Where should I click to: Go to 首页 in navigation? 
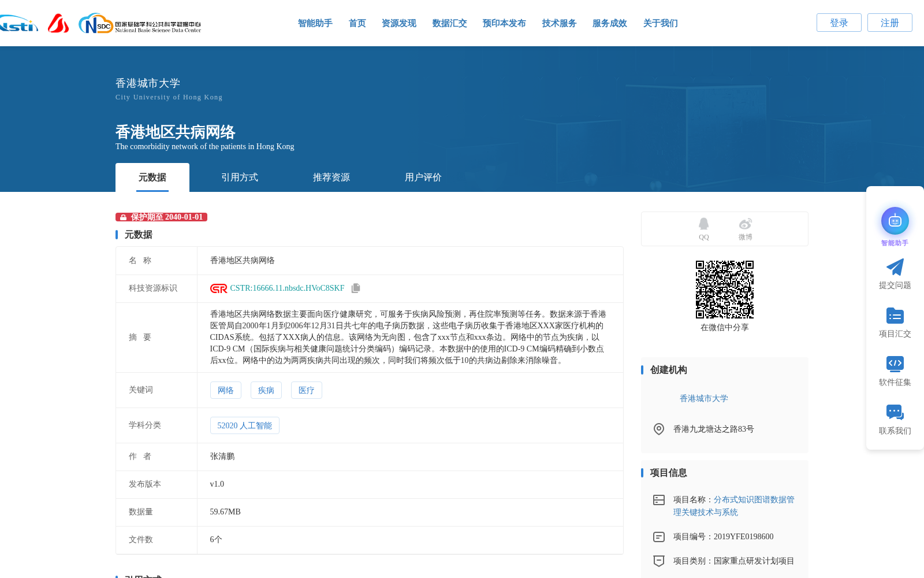(x=357, y=23)
